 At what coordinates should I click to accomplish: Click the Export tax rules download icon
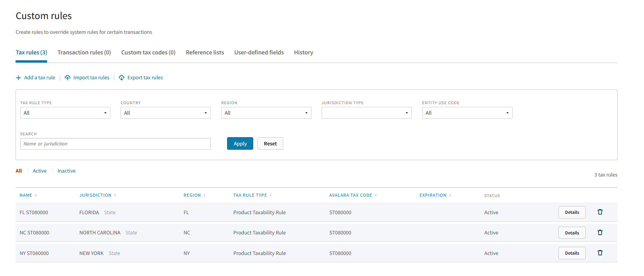tap(122, 78)
